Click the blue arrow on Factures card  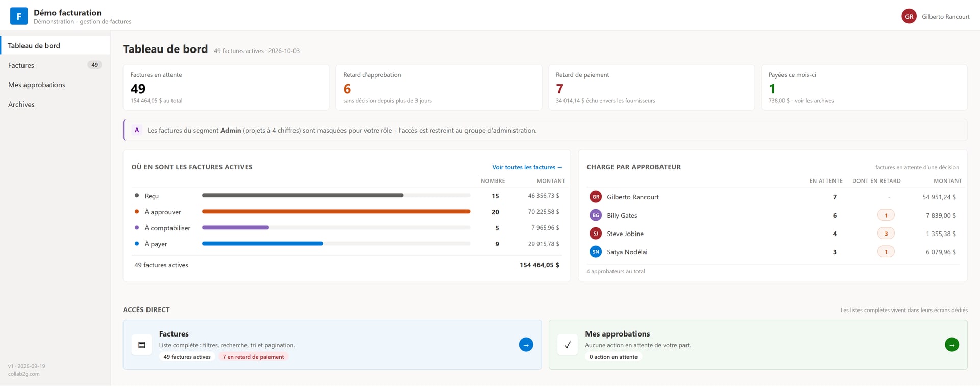point(526,345)
